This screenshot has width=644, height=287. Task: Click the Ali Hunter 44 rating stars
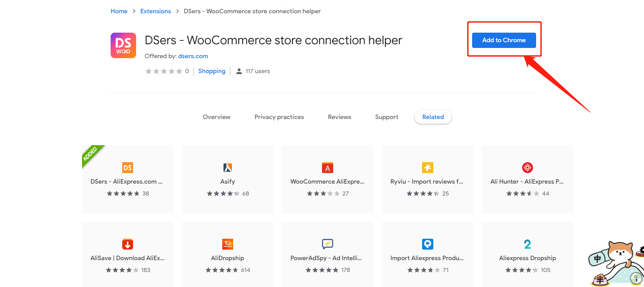[x=523, y=193]
